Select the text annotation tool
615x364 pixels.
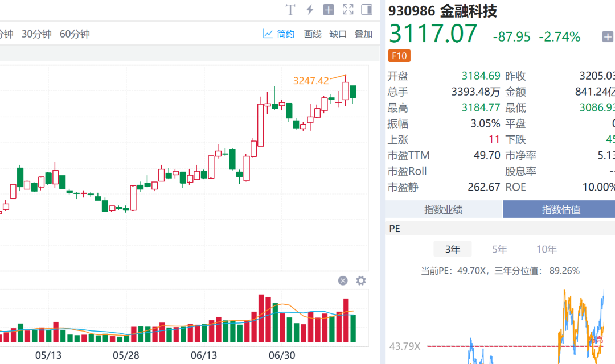pyautogui.click(x=290, y=10)
